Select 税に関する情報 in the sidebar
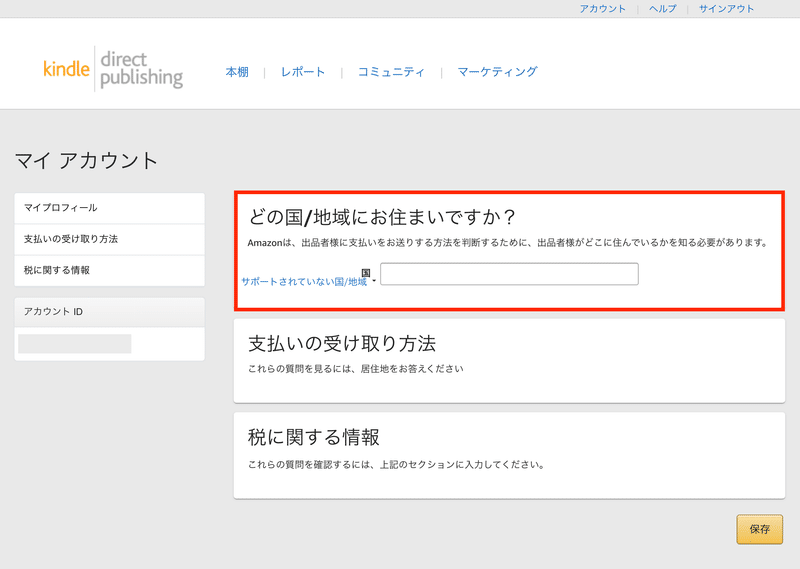The image size is (800, 569). pyautogui.click(x=110, y=270)
